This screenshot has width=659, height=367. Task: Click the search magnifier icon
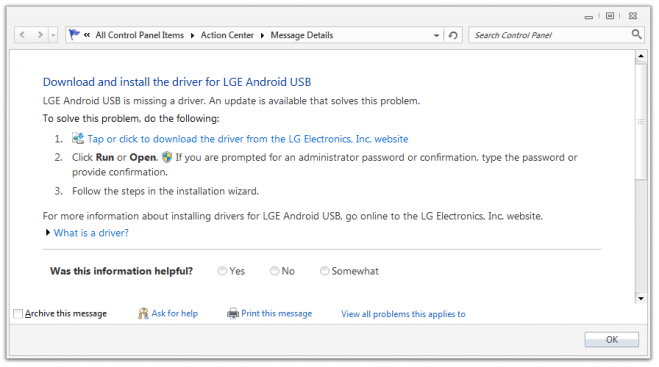click(636, 34)
